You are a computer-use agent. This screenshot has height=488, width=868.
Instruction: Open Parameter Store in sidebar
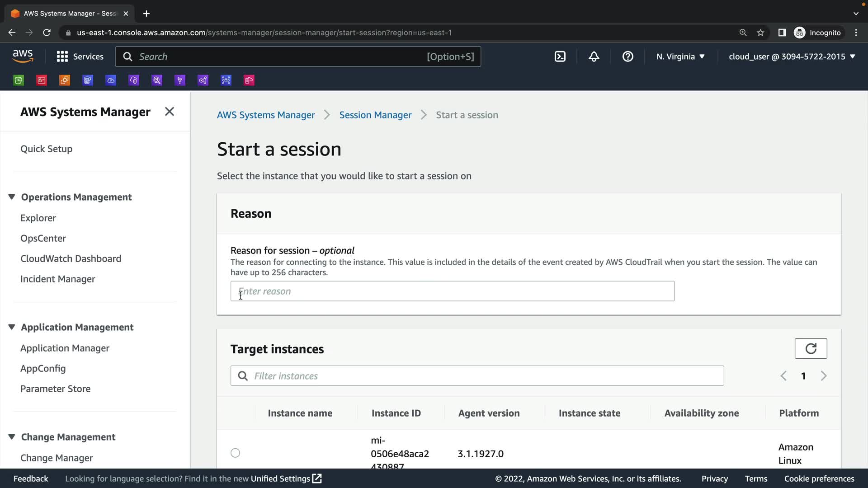55,389
